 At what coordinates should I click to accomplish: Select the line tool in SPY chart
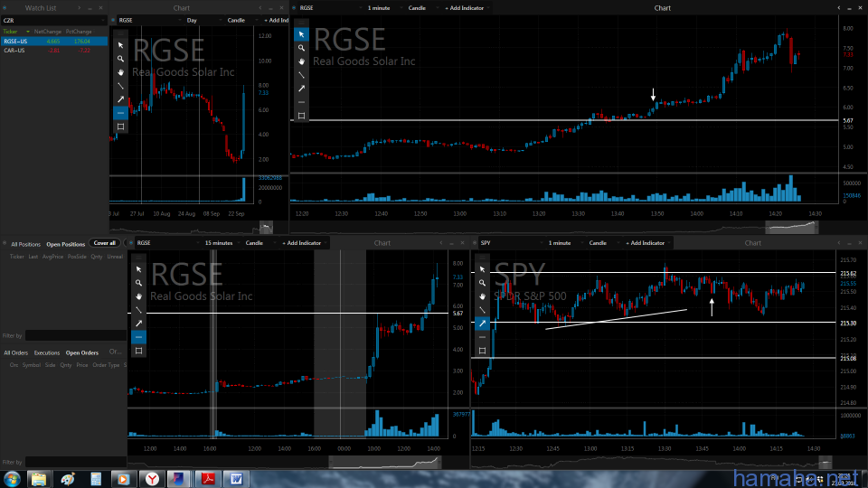pyautogui.click(x=482, y=310)
